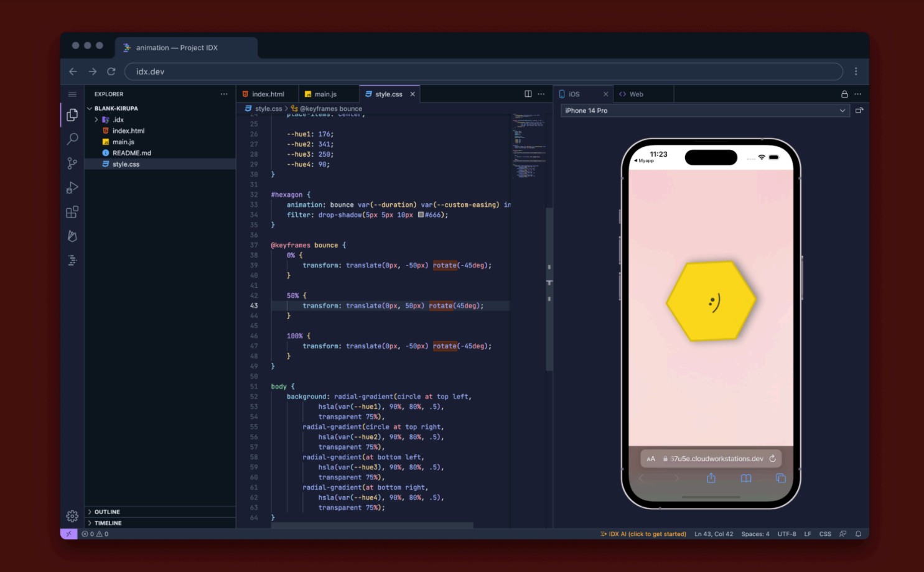Open README.md in the file explorer
Viewport: 924px width, 572px height.
[160, 153]
